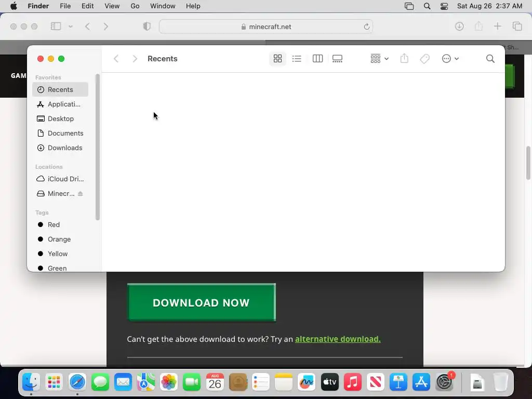Image resolution: width=532 pixels, height=399 pixels.
Task: Open Messages from the Dock
Action: click(x=100, y=382)
